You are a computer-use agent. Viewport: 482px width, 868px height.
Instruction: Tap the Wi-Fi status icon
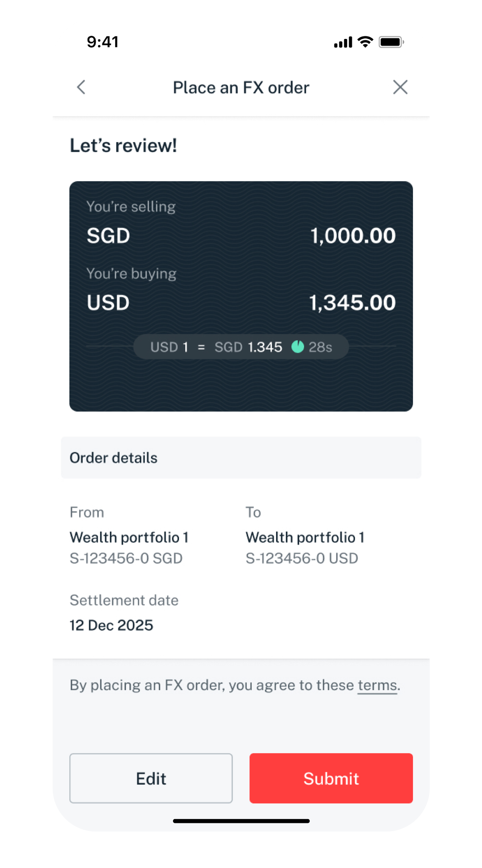tap(365, 42)
